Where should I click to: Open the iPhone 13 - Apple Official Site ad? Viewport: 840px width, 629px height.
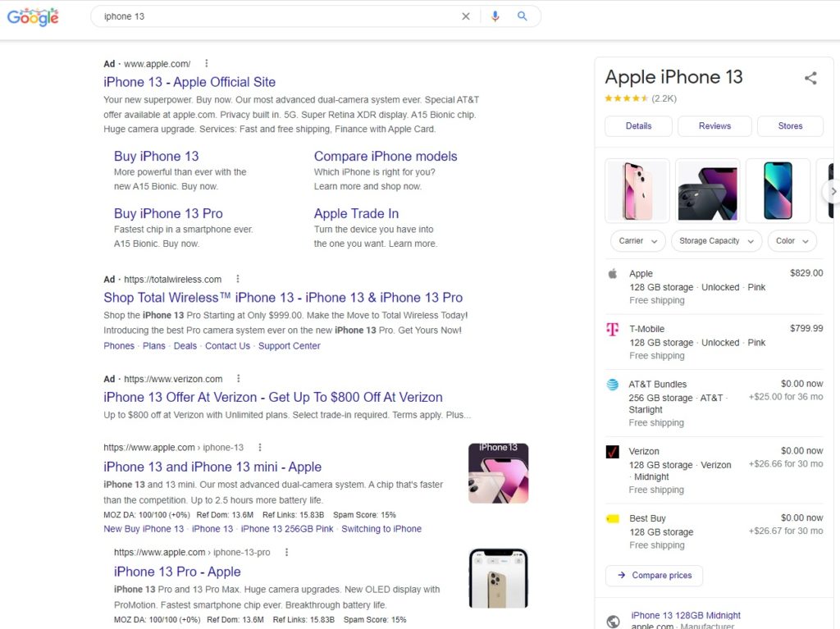point(189,82)
